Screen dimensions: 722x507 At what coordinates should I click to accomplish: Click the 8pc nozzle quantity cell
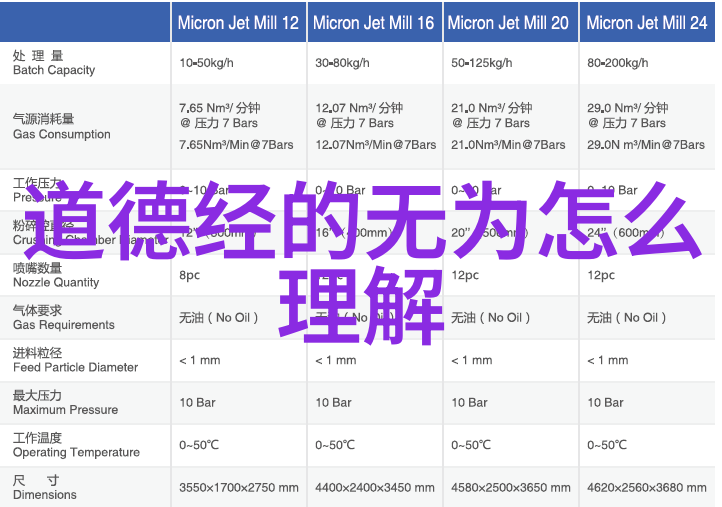point(189,275)
